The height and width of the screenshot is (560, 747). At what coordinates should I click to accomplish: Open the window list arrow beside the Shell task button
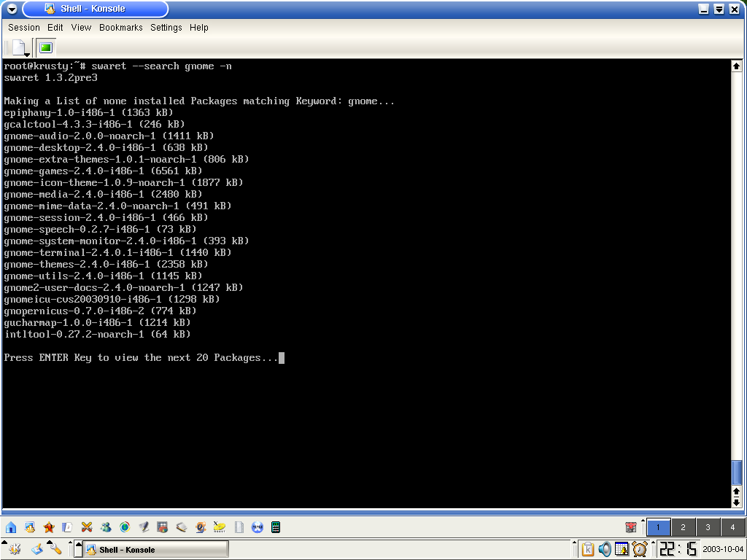79,549
